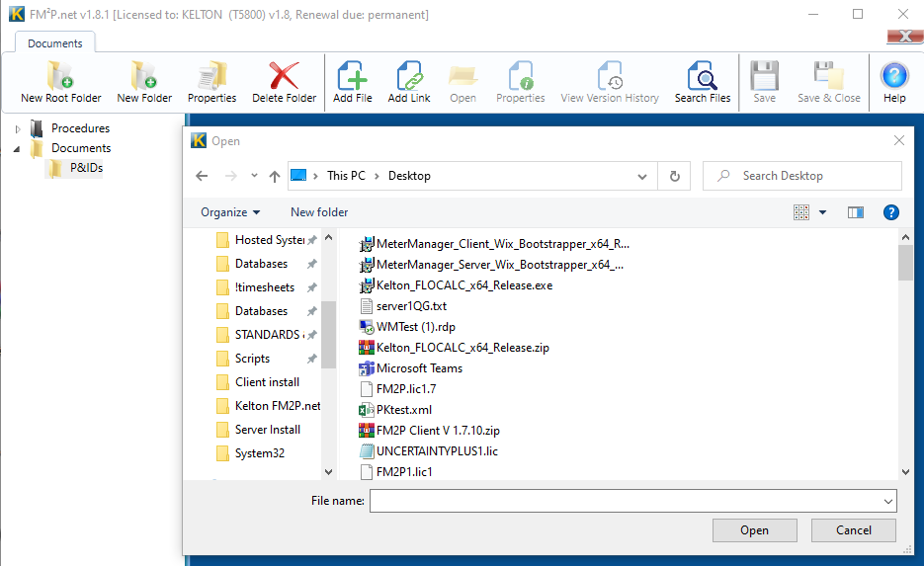The image size is (924, 566).
Task: Click the Save & Close icon
Action: pos(828,76)
